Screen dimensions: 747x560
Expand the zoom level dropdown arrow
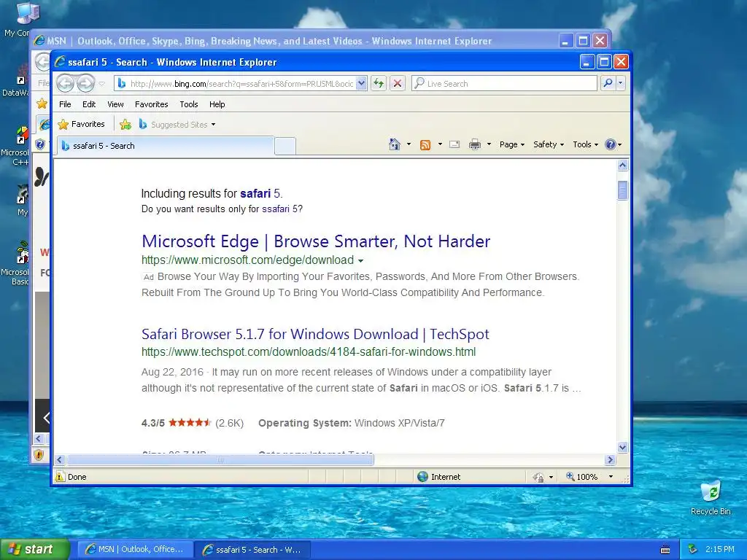coord(611,477)
